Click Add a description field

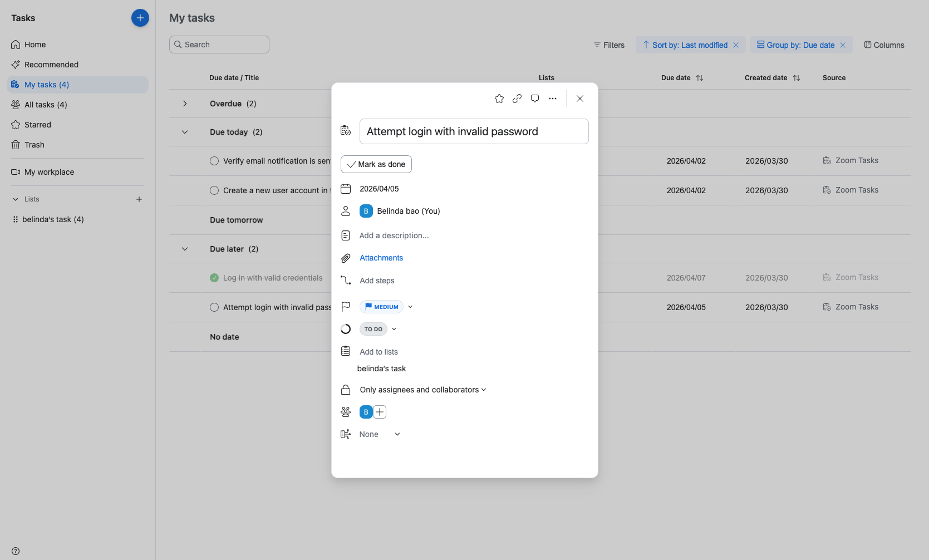point(394,235)
